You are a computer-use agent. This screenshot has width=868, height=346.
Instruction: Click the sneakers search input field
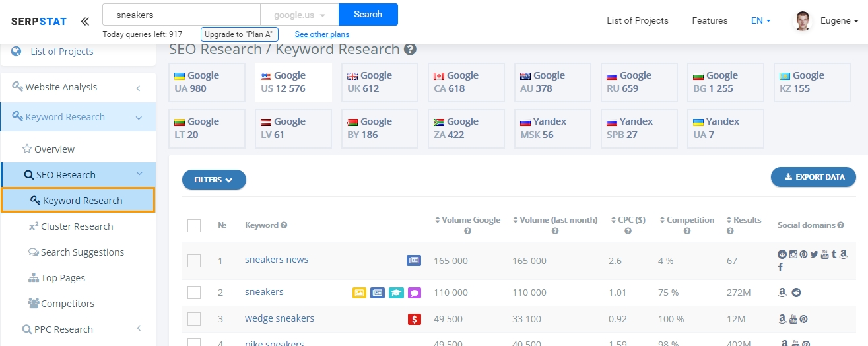(182, 15)
